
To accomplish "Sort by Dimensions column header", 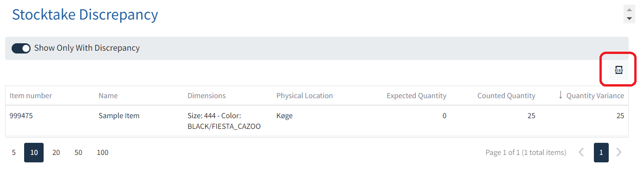I will pyautogui.click(x=206, y=96).
